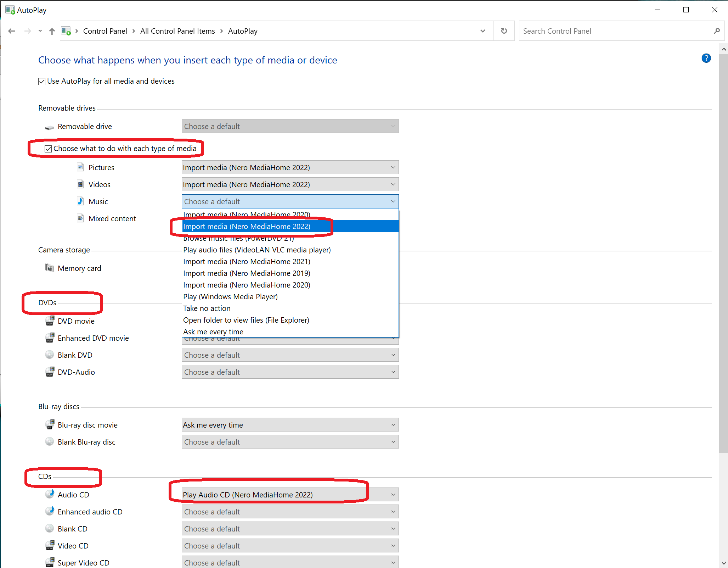Open the Pictures default action dropdown
The image size is (728, 568).
tap(290, 167)
